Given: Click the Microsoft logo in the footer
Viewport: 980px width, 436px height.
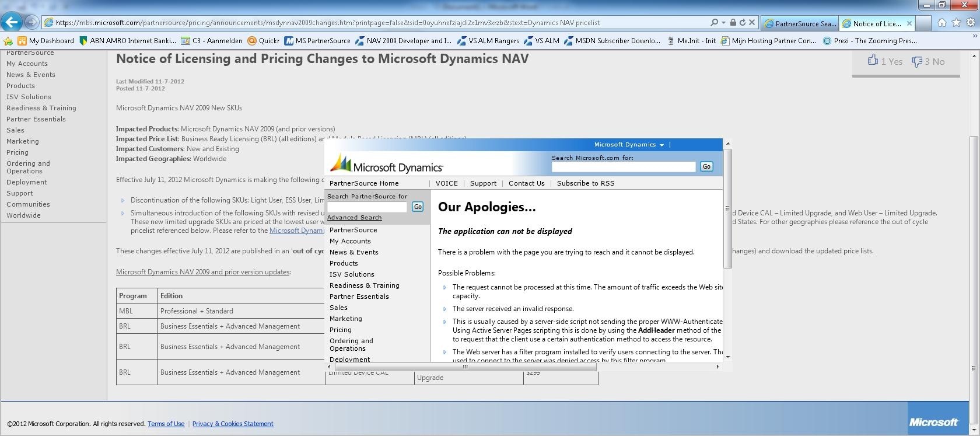Looking at the screenshot, I should [x=933, y=422].
